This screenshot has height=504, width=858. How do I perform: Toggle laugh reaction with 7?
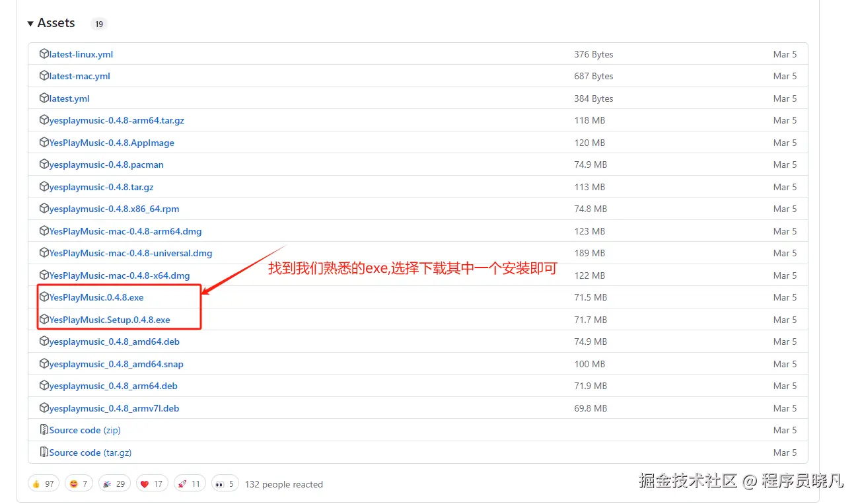[x=79, y=484]
